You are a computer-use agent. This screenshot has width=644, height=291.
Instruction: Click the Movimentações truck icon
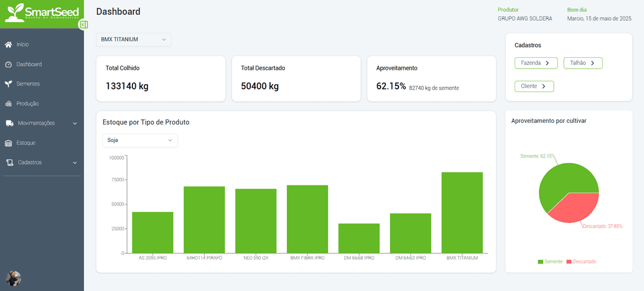click(10, 123)
